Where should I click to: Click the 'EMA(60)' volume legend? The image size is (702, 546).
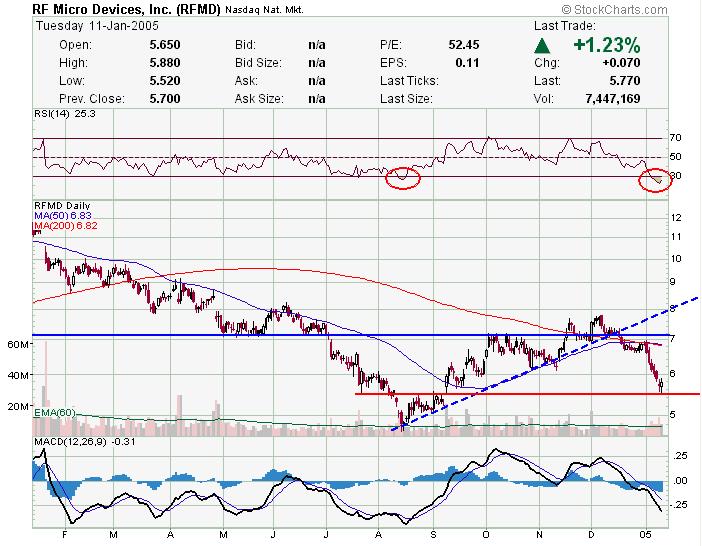[x=55, y=413]
